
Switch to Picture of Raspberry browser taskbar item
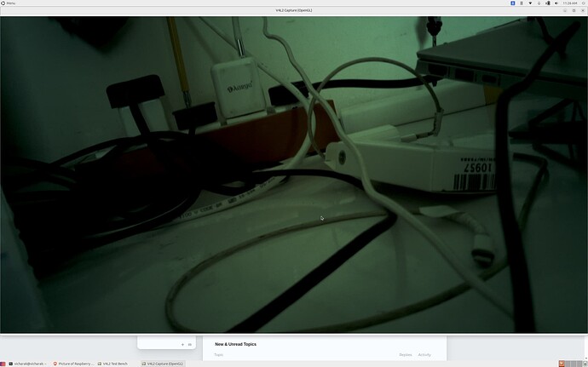click(x=73, y=364)
